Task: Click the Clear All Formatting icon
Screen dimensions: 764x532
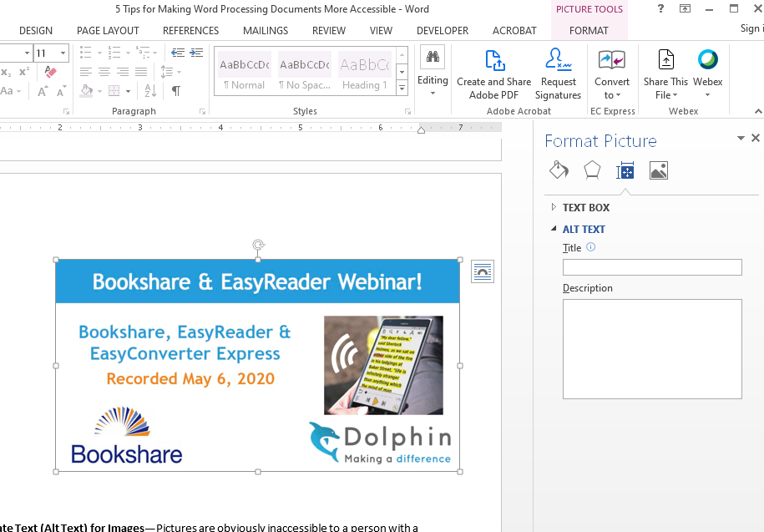Action: 49,72
